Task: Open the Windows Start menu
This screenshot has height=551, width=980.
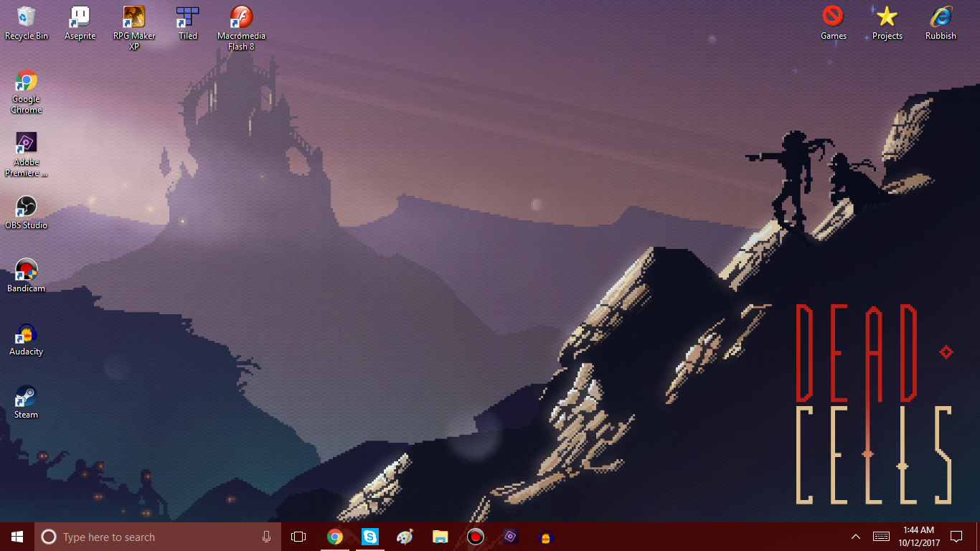Action: pos(17,537)
